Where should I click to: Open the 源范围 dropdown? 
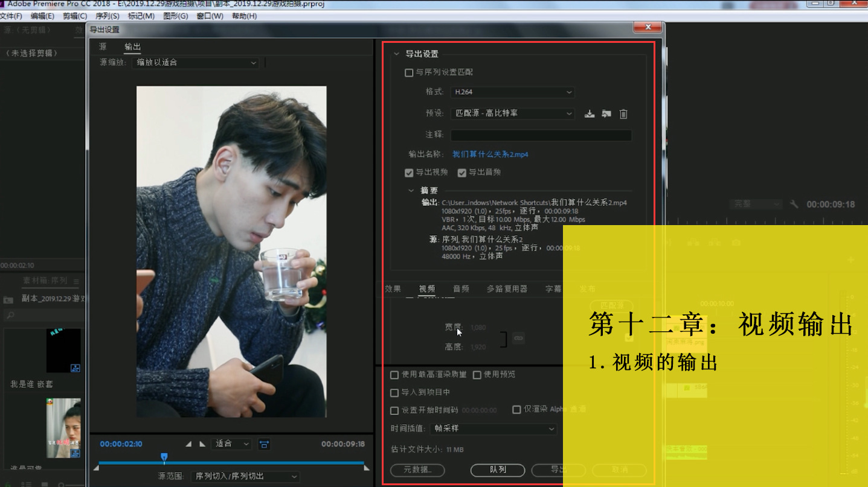[x=245, y=476]
